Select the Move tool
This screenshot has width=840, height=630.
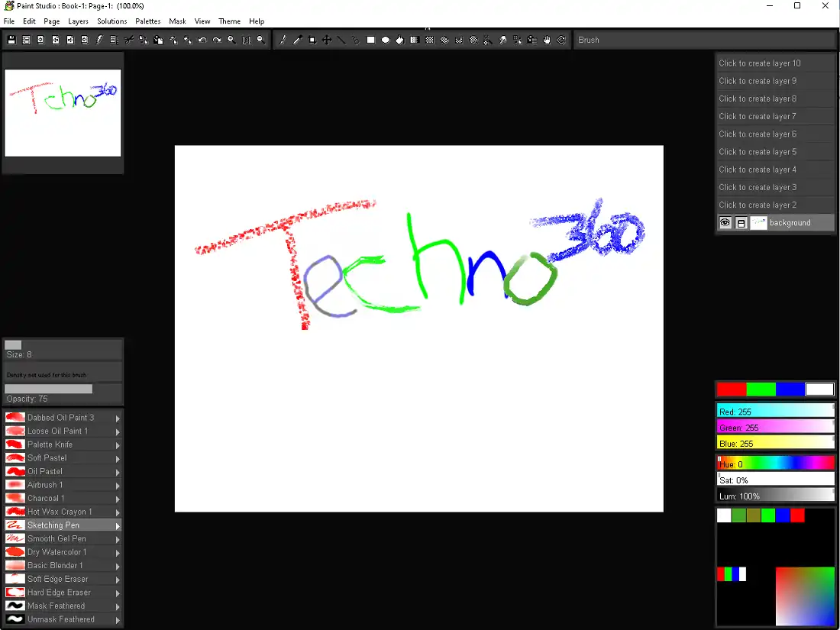point(327,40)
